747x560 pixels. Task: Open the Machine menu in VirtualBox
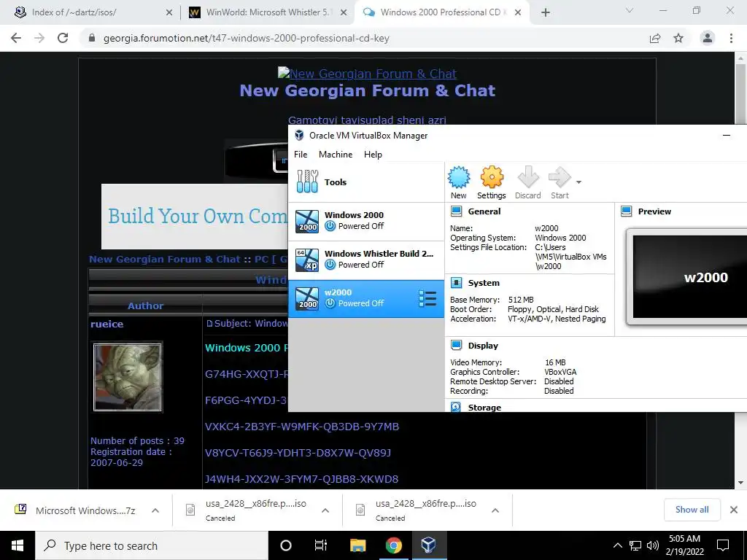coord(336,155)
